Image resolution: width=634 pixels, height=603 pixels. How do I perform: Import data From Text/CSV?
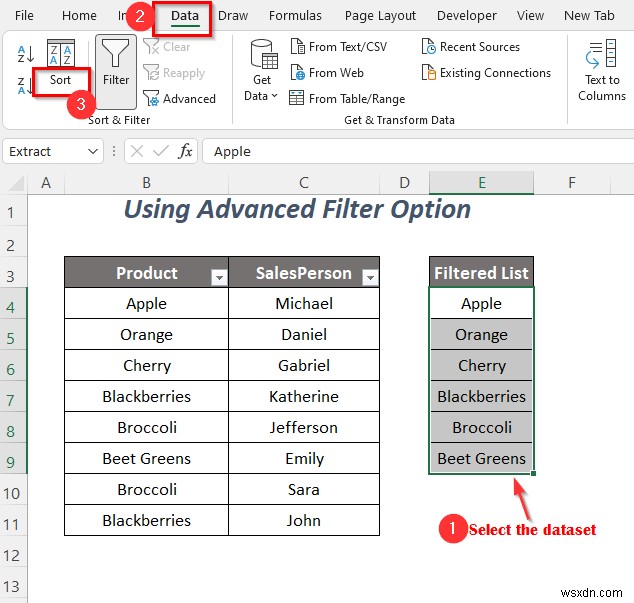pyautogui.click(x=339, y=47)
